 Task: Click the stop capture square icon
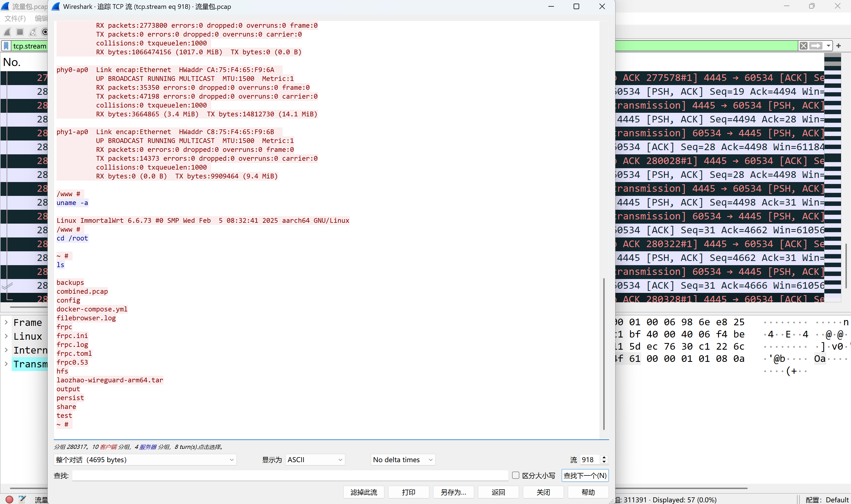tap(20, 32)
